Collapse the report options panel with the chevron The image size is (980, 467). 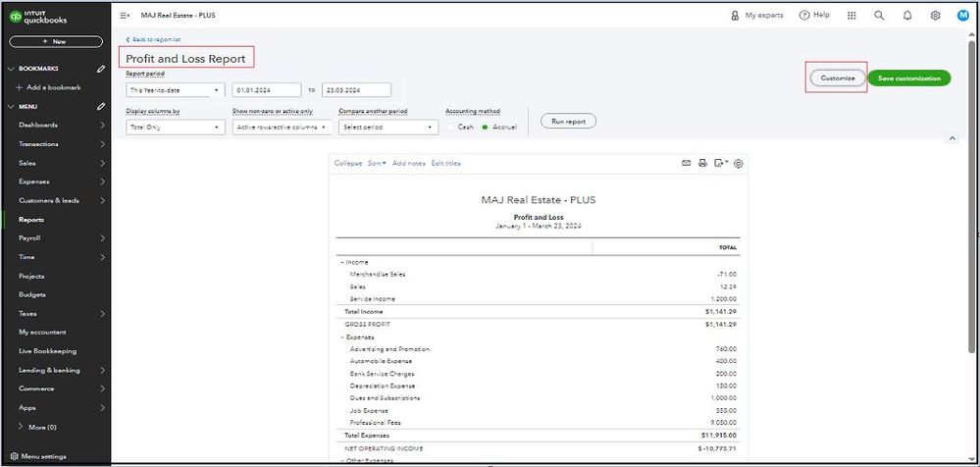coord(952,138)
